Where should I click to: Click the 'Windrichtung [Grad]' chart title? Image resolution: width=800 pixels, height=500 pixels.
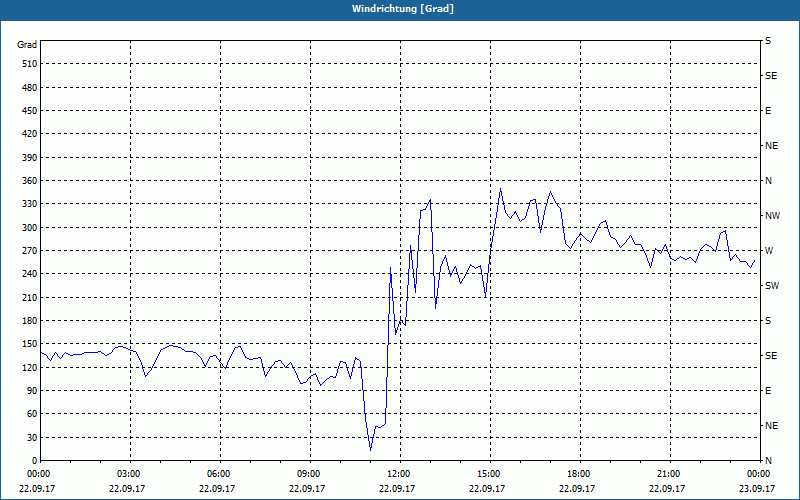tap(403, 9)
